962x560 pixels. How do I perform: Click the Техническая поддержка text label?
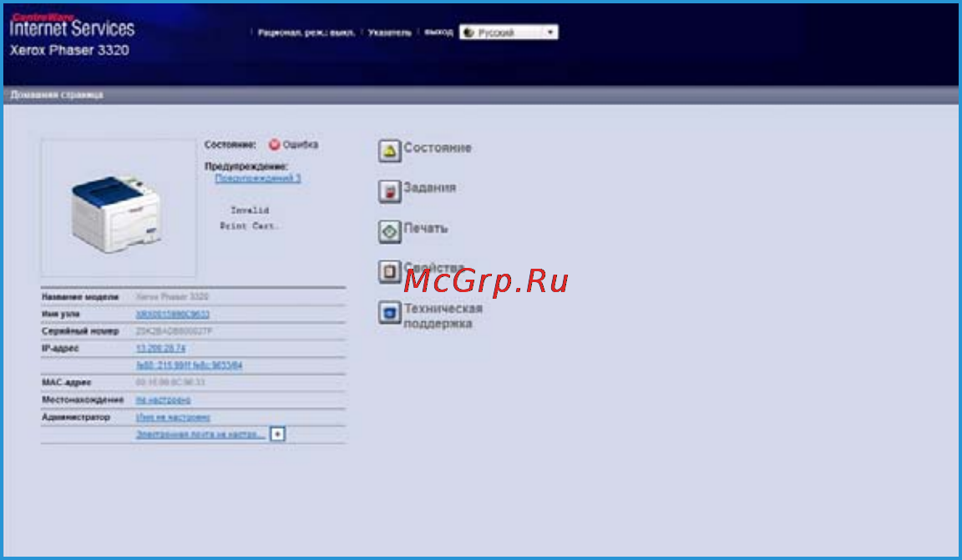[x=443, y=315]
